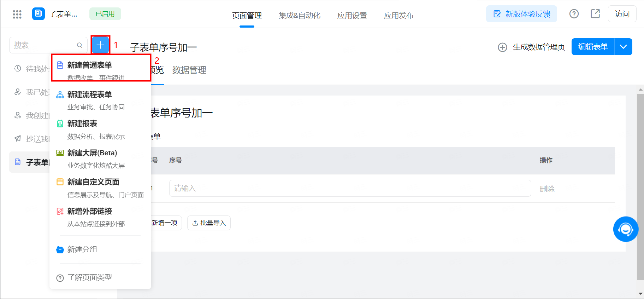Select 新增外部链接 menu item

click(x=100, y=217)
